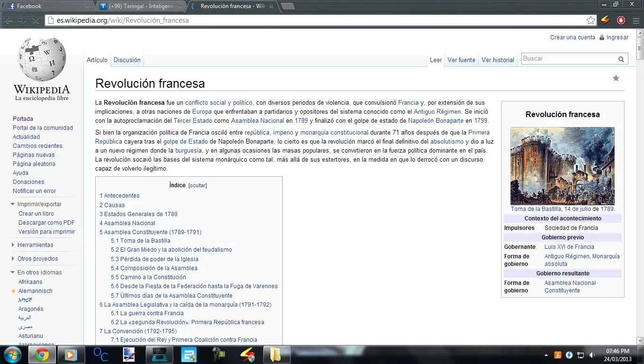This screenshot has height=364, width=644.
Task: Click the camcorder icon in the taskbar
Action: click(x=218, y=355)
